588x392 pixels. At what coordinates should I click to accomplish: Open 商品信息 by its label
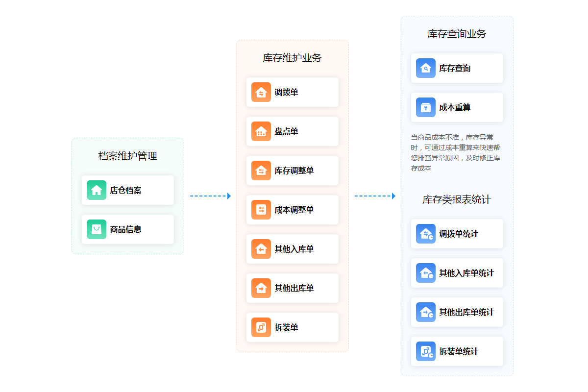[x=125, y=229]
